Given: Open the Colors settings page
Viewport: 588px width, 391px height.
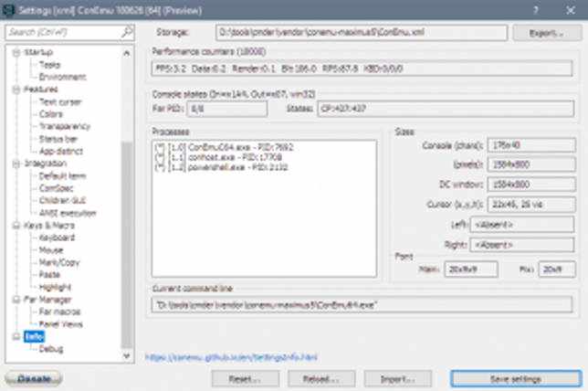Looking at the screenshot, I should 51,114.
